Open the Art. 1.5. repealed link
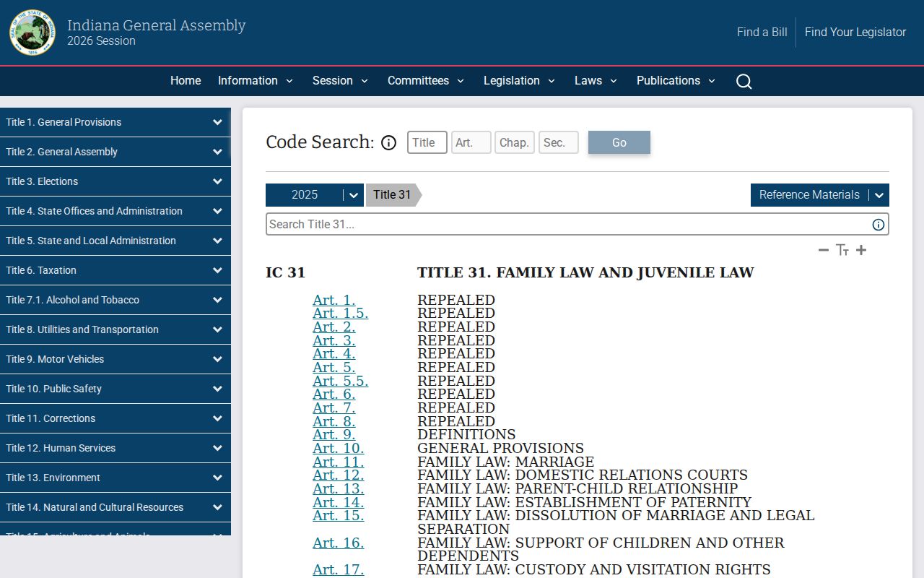Viewport: 924px width, 578px height. pos(341,314)
